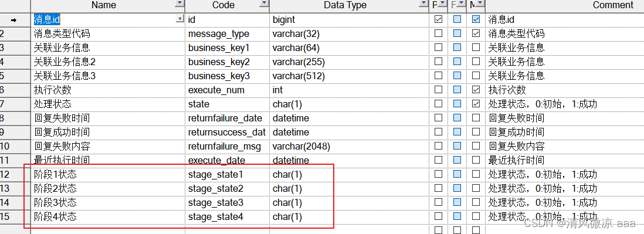644x234 pixels.
Task: Select the 消息类型代码 cell in Name column
Action: click(107, 33)
